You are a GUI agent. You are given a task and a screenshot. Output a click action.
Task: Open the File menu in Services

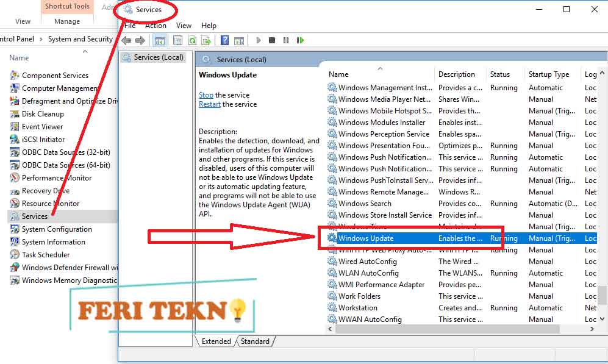[130, 26]
